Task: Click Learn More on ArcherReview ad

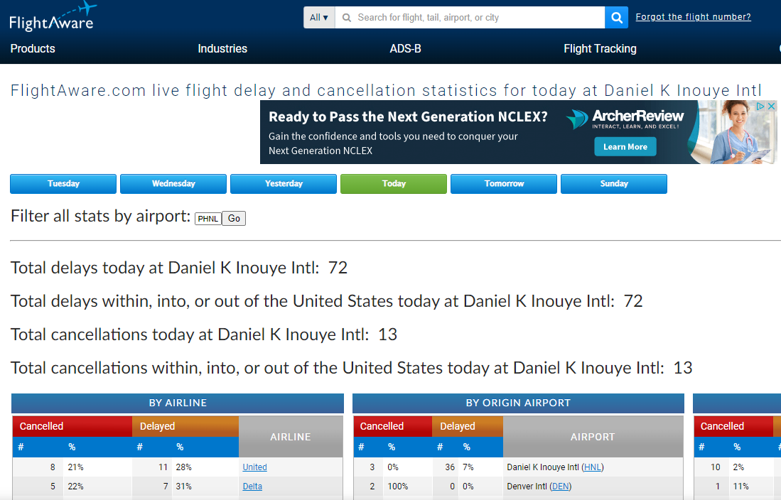Action: click(x=625, y=147)
